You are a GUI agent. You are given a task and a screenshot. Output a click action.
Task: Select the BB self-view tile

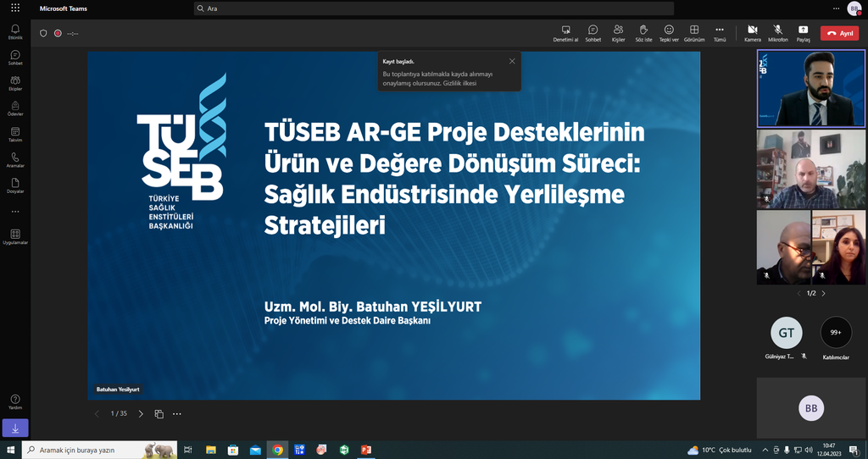pyautogui.click(x=811, y=408)
